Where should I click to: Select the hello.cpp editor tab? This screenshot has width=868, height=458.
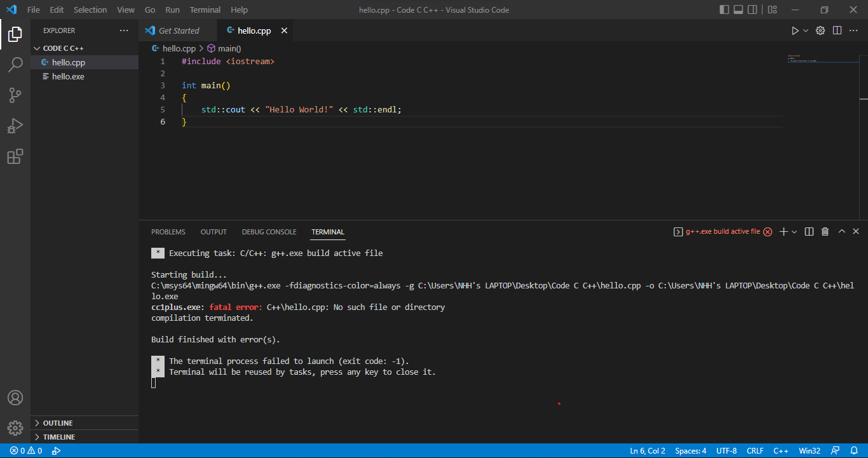tap(254, 30)
